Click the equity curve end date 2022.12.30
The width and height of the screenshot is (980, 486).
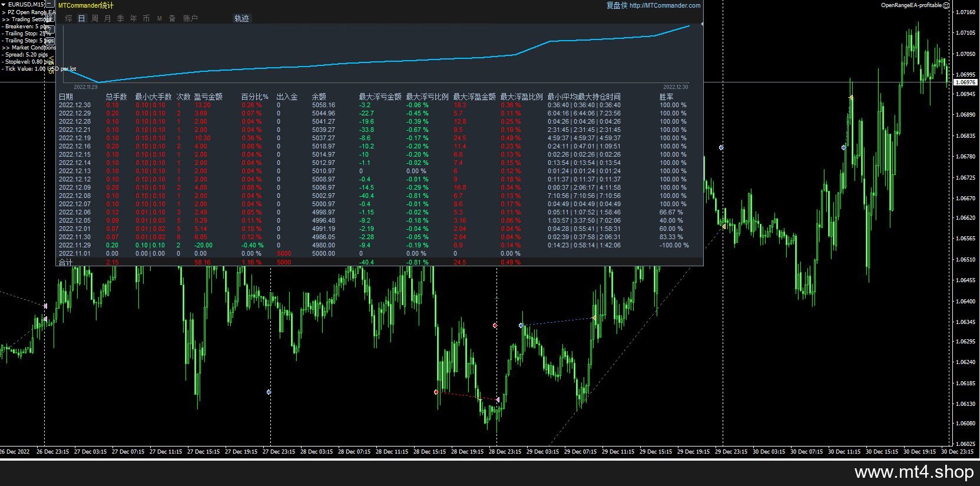pyautogui.click(x=676, y=87)
